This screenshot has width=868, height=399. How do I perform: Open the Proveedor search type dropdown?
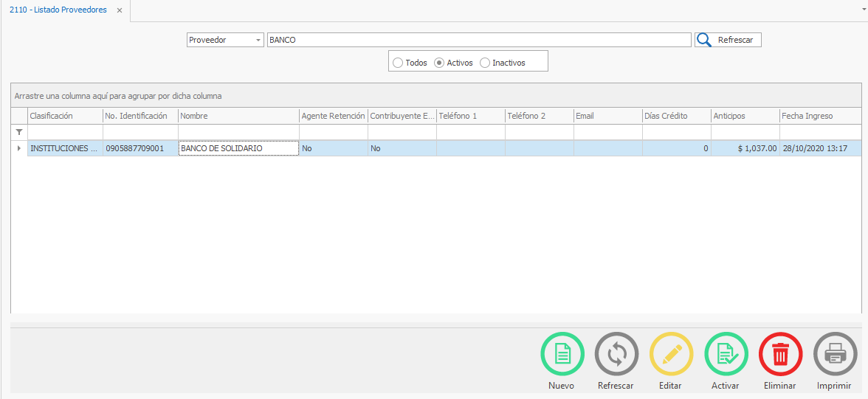[x=258, y=40]
